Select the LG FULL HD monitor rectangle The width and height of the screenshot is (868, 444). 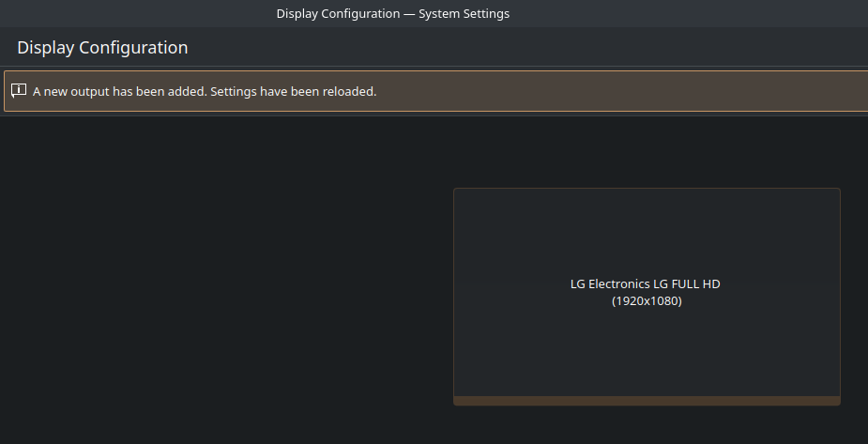647,297
